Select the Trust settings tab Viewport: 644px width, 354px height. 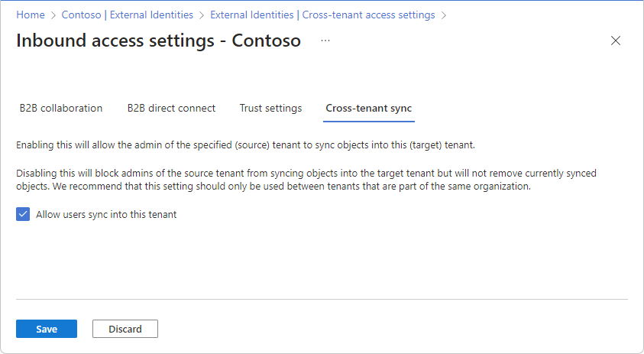point(270,109)
